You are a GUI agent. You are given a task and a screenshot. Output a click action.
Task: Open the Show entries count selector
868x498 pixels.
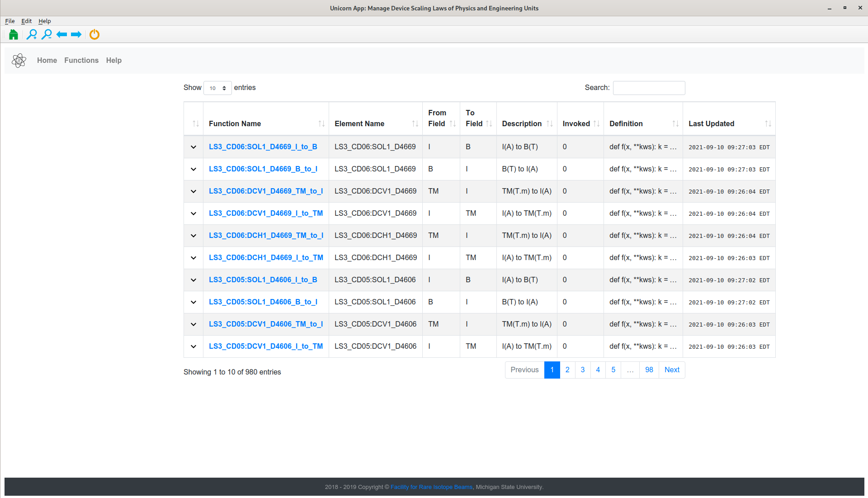click(x=217, y=88)
